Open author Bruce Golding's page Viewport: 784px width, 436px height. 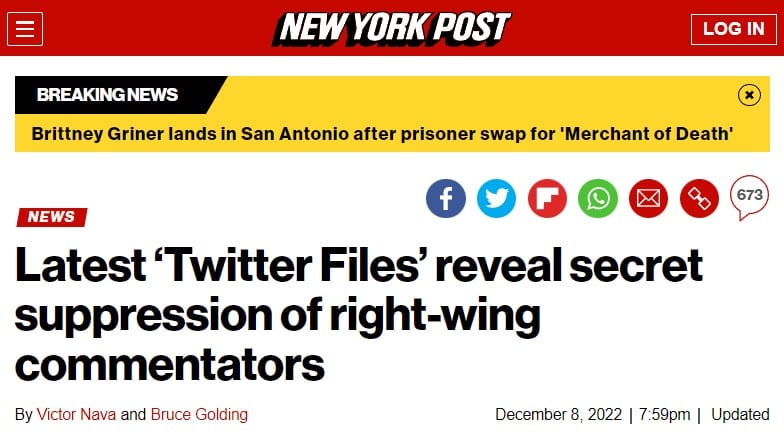pyautogui.click(x=199, y=414)
